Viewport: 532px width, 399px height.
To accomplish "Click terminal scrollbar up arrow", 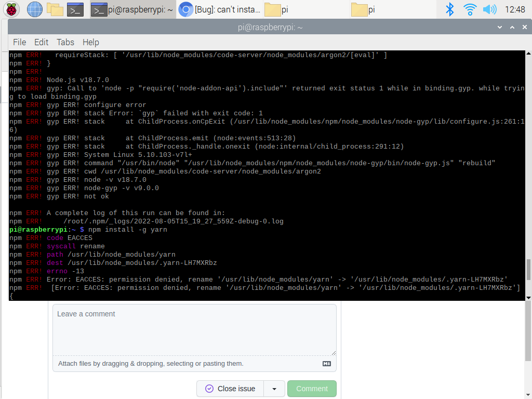I will pos(528,54).
